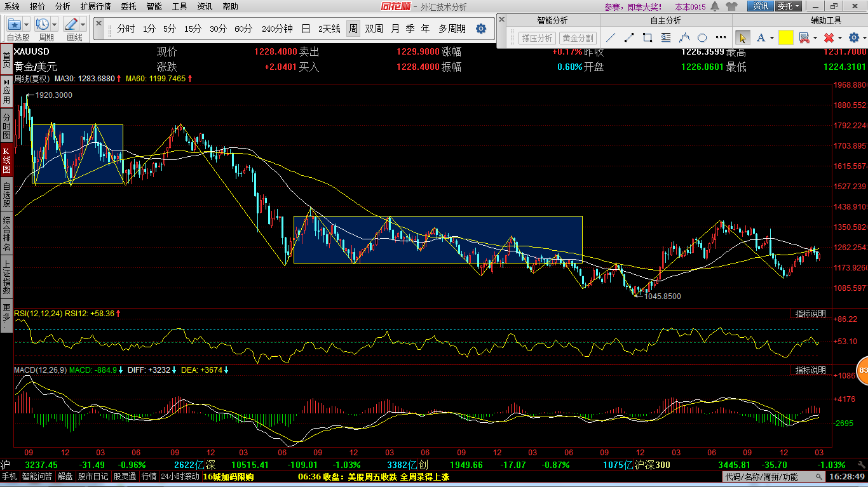Switch chart to 30分 period

pyautogui.click(x=218, y=29)
